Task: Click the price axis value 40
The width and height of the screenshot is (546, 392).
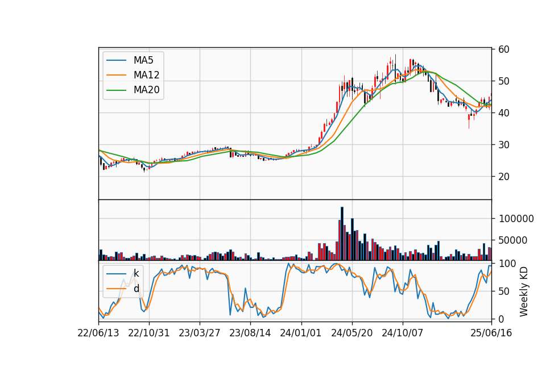Action: 504,113
